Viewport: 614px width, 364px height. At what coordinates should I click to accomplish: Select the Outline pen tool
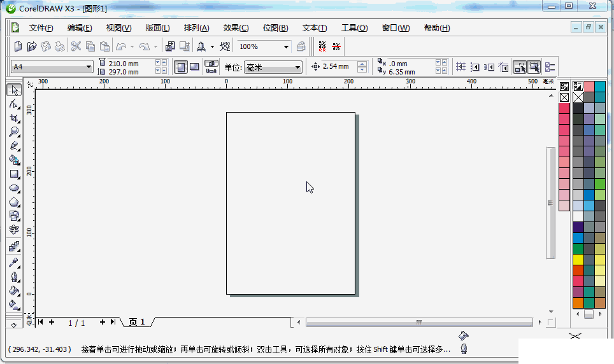[x=14, y=277]
